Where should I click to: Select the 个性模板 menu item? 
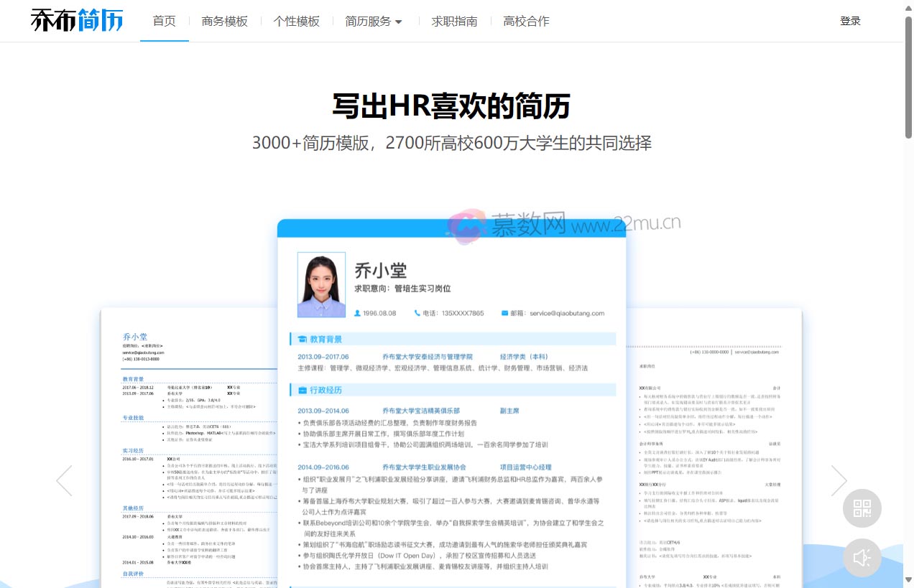(x=297, y=22)
